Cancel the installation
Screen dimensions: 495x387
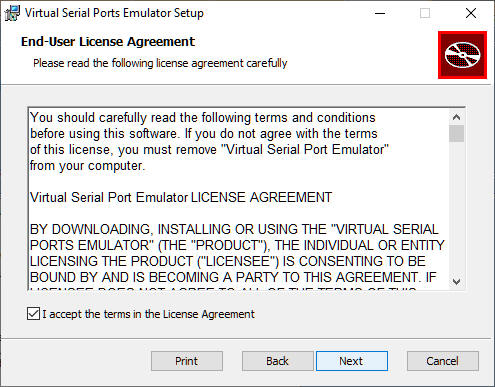pyautogui.click(x=443, y=361)
